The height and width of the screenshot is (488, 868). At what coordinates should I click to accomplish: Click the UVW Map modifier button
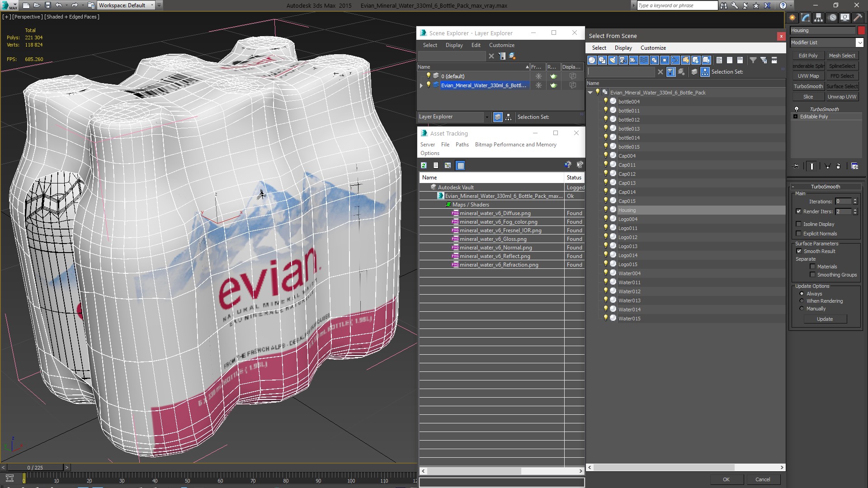(x=808, y=76)
